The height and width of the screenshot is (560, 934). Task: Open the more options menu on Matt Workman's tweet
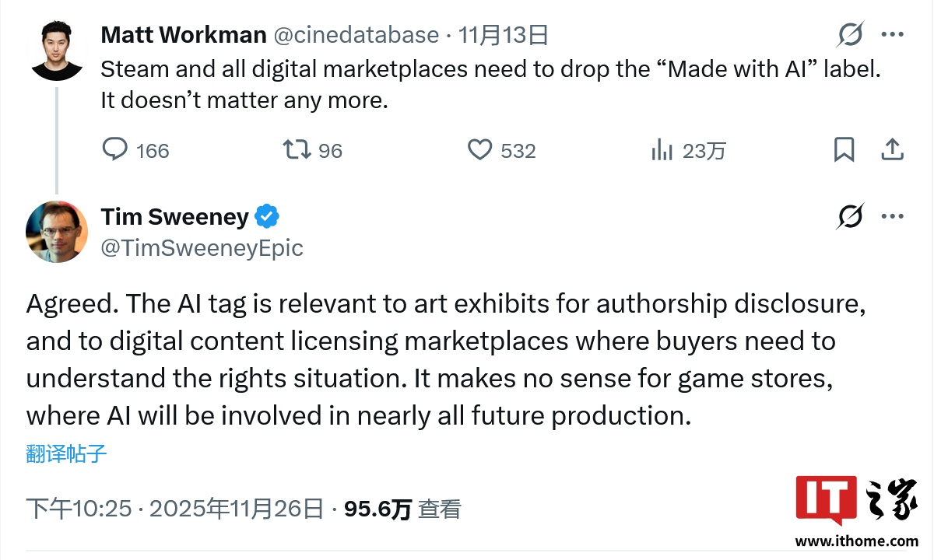892,35
